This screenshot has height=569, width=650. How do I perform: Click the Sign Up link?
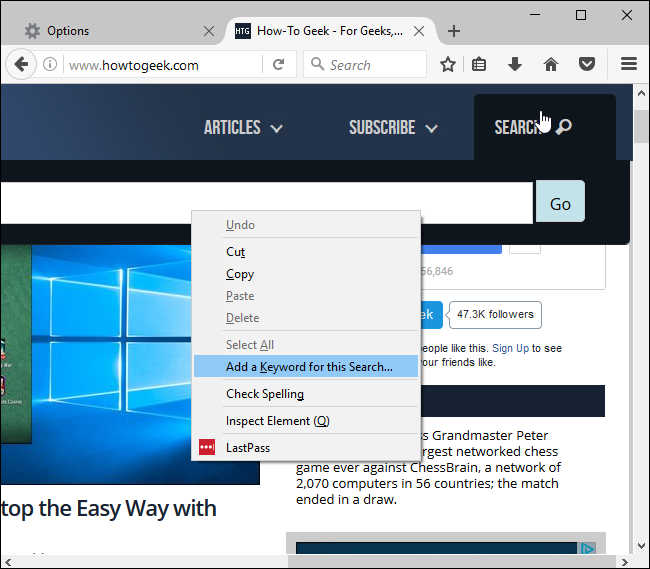coord(510,348)
